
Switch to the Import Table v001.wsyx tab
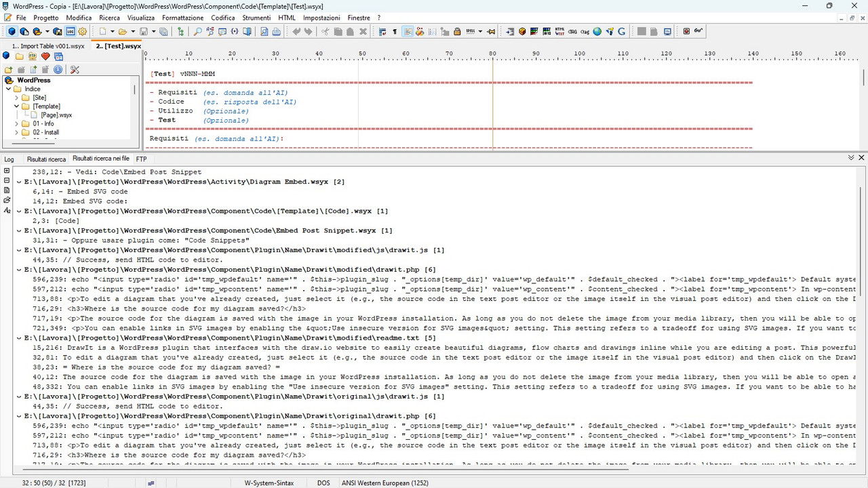47,46
